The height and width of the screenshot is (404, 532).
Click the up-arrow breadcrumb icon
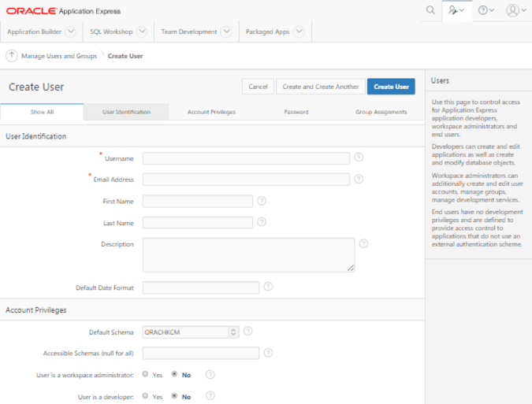pos(12,56)
